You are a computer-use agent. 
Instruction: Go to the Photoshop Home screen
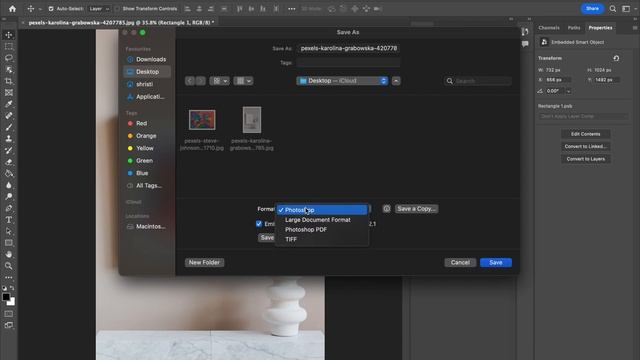12,9
